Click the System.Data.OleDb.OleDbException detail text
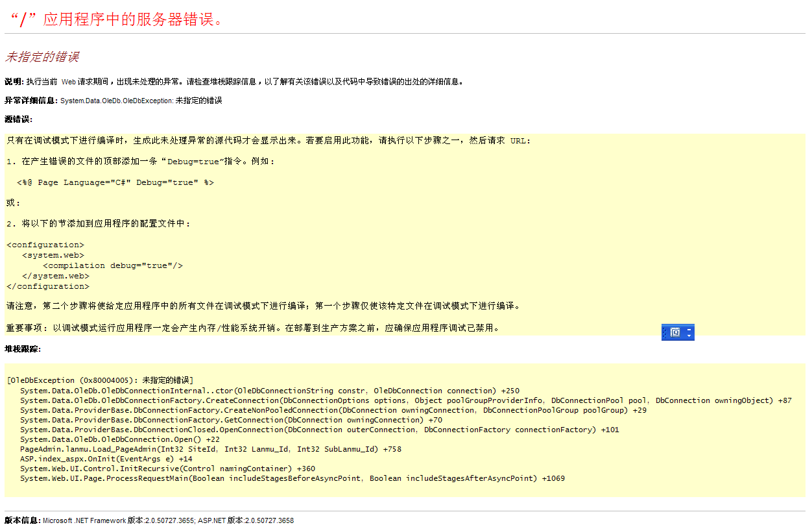The image size is (812, 525). click(x=141, y=101)
